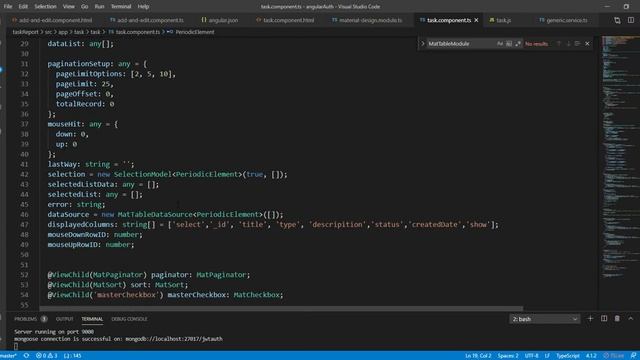The height and width of the screenshot is (360, 640).
Task: Open the Edit menu
Action: click(x=23, y=7)
